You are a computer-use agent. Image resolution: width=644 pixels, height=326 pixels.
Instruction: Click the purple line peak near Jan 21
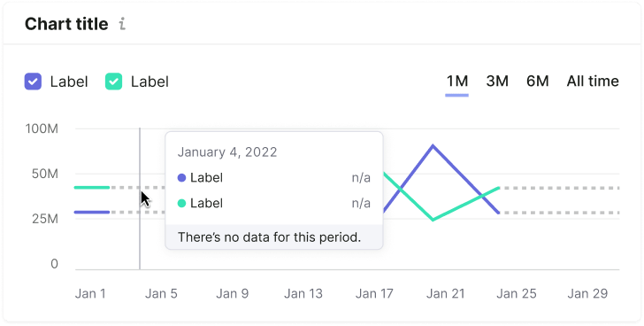click(x=433, y=145)
